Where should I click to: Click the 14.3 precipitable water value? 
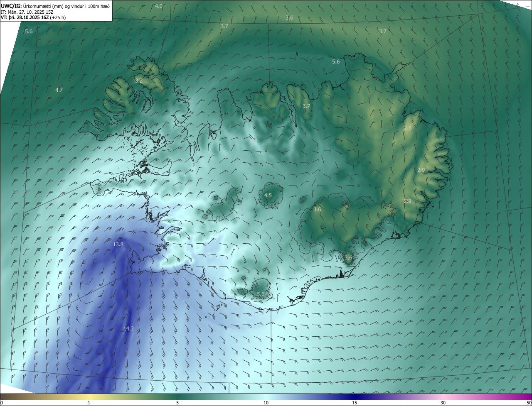pos(128,329)
